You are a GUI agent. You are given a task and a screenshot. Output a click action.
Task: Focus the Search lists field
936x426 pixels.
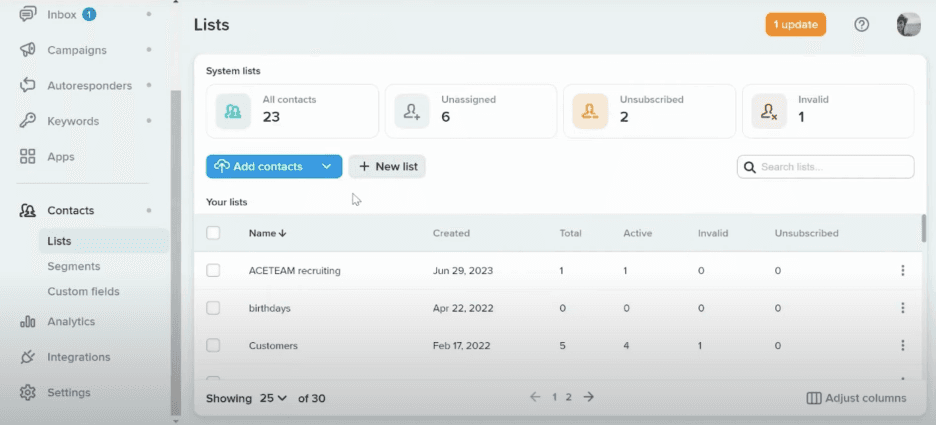pos(834,167)
